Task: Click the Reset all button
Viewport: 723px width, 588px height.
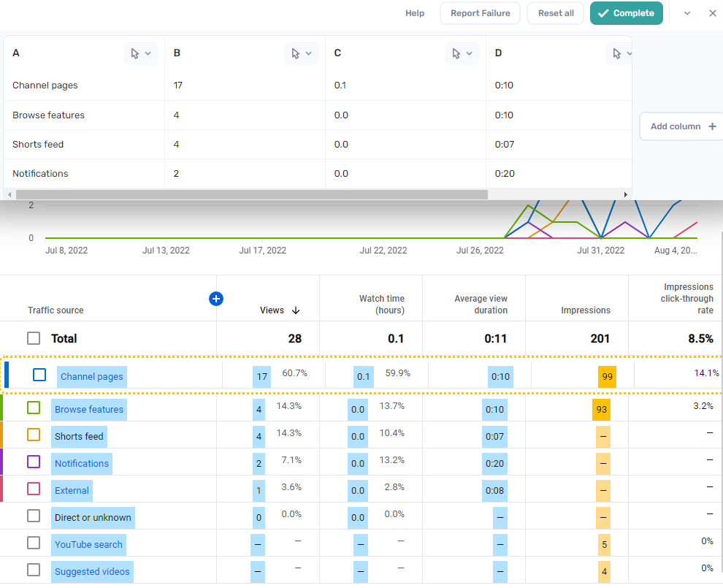Action: (x=556, y=13)
